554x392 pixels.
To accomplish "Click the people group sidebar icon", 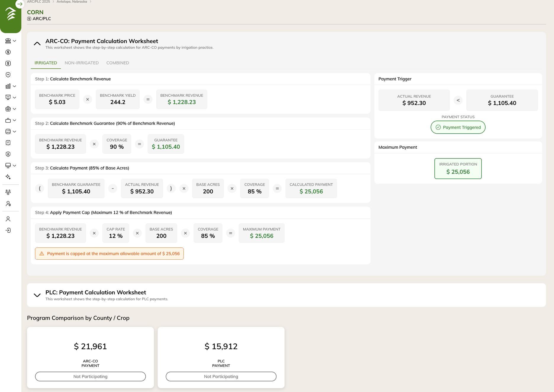I will pos(8,192).
